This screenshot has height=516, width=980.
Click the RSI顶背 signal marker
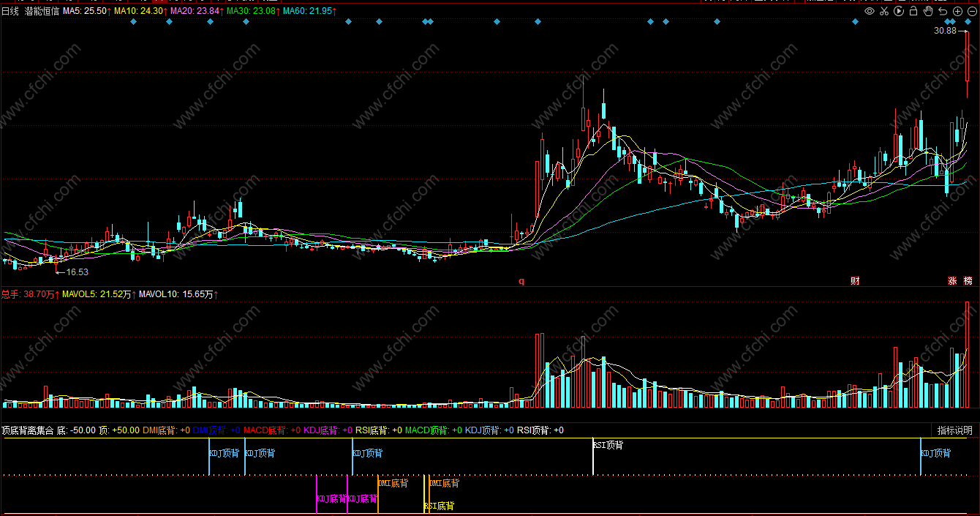(x=608, y=445)
